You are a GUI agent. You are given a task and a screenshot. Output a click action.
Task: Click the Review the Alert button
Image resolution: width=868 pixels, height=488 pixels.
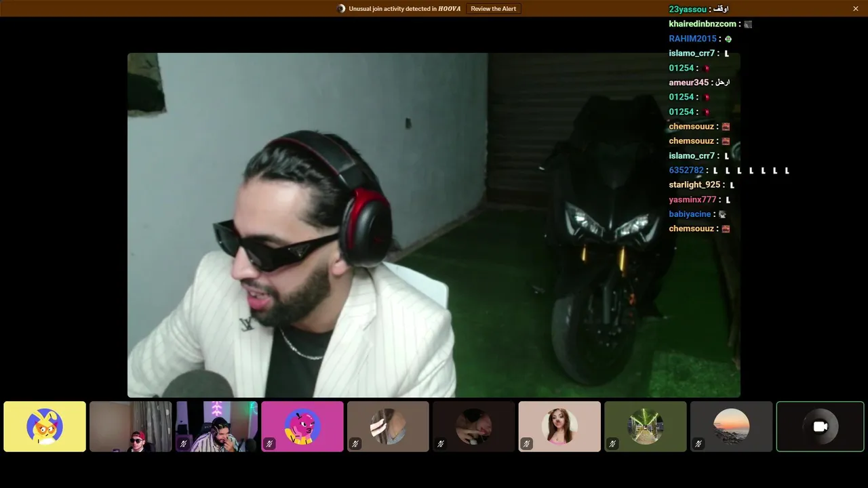pyautogui.click(x=494, y=9)
